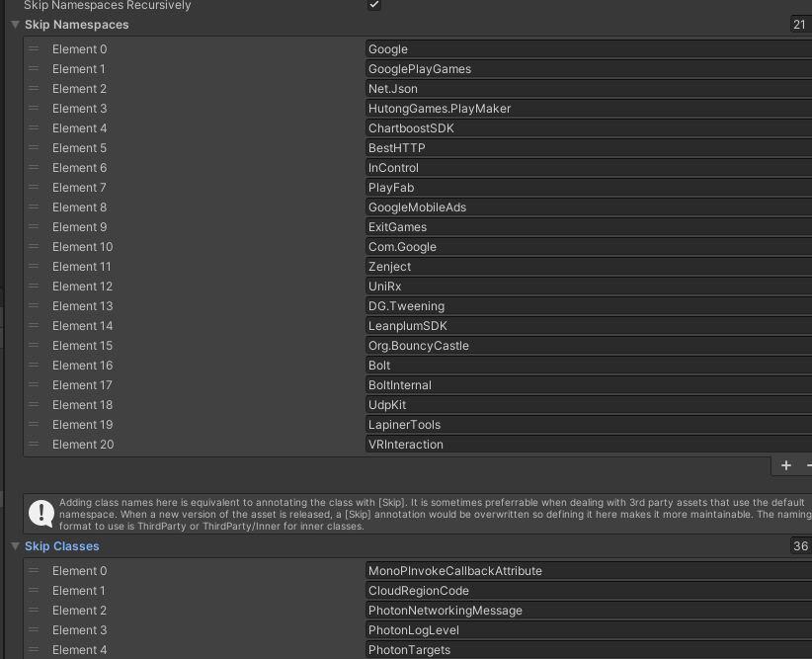The width and height of the screenshot is (812, 659).
Task: Grab the drag handle of namespace InControl
Action: click(x=34, y=167)
